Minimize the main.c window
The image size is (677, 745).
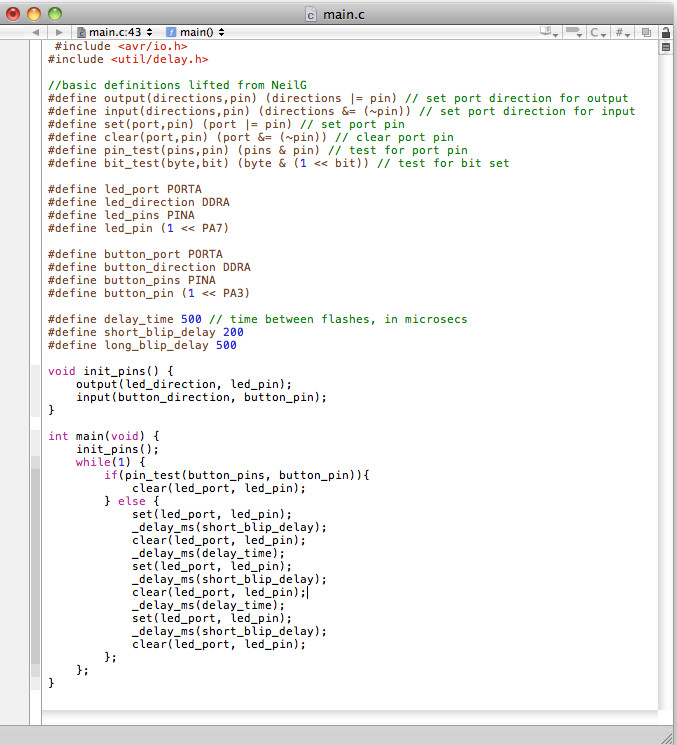(x=34, y=14)
